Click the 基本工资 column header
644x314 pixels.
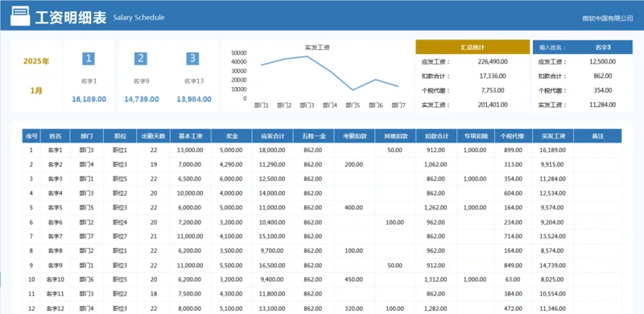pos(191,136)
